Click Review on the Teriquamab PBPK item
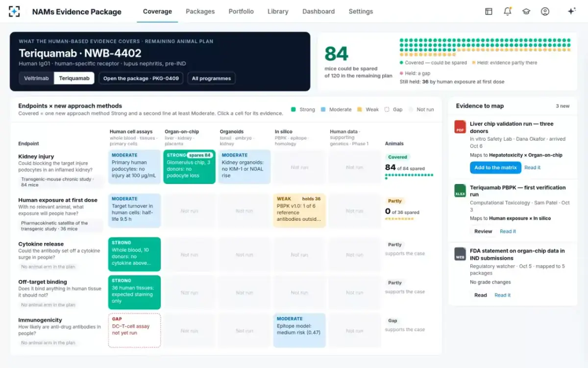 pos(483,232)
